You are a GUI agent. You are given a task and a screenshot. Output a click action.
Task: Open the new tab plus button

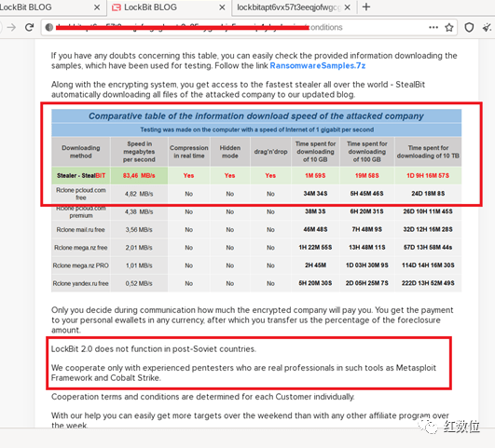coord(366,7)
